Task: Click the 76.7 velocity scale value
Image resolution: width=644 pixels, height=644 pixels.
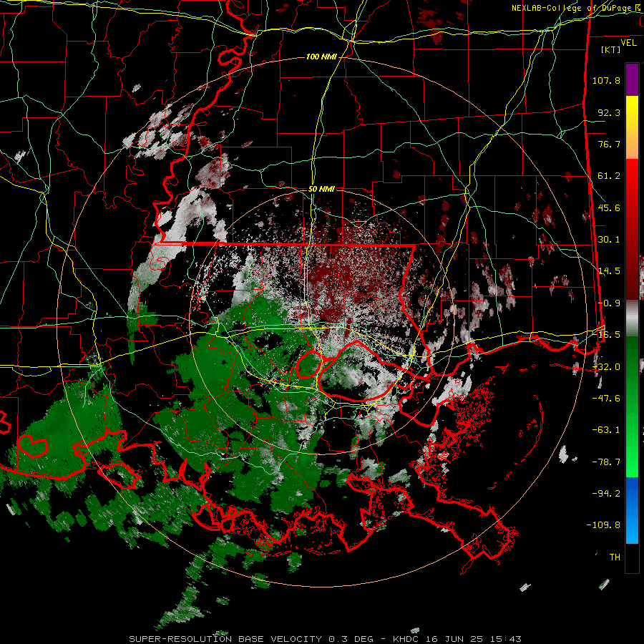Action: click(x=609, y=144)
